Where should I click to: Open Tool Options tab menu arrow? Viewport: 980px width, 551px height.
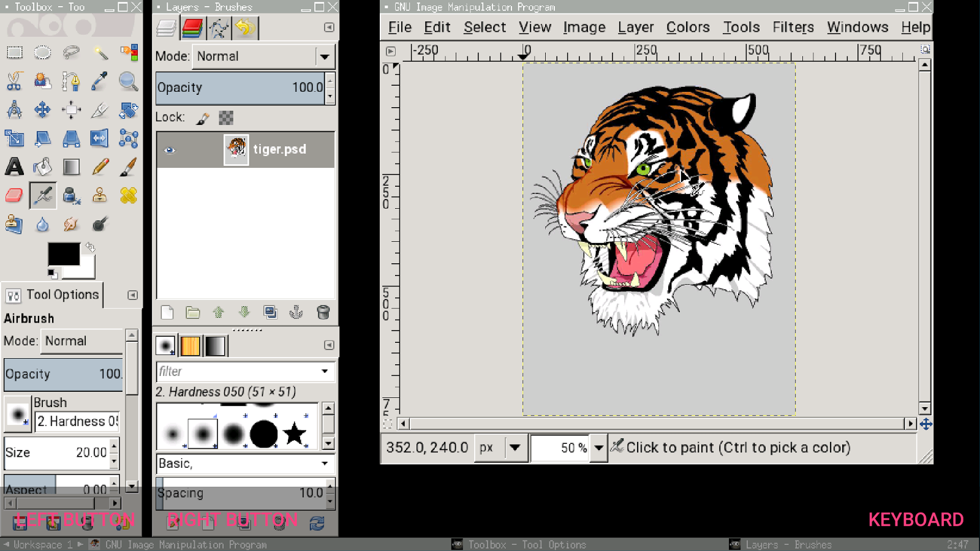pos(132,295)
